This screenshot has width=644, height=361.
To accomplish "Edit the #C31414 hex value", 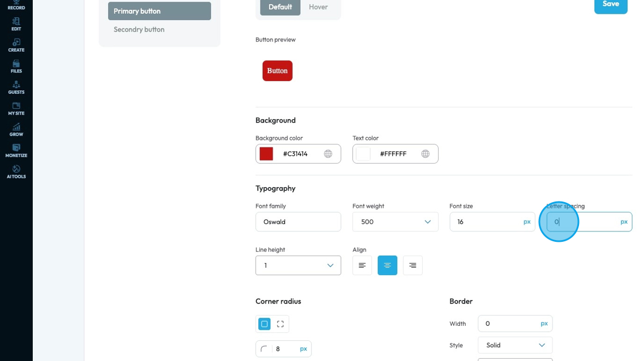I will point(296,154).
